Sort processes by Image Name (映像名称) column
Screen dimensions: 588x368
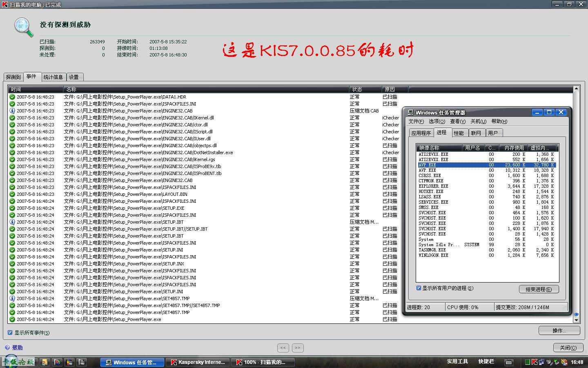click(439, 148)
